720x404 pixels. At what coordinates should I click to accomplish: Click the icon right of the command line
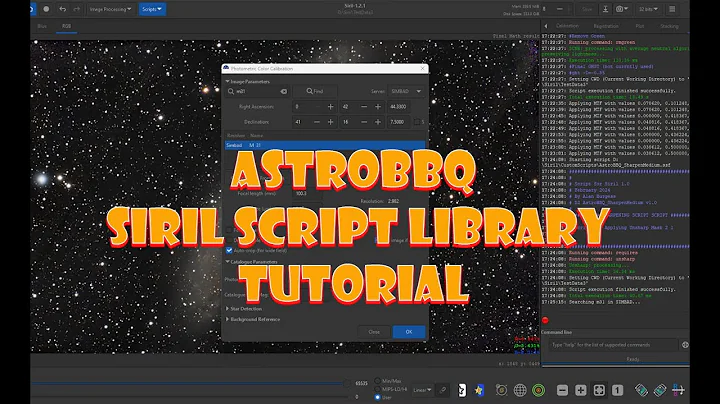685,345
